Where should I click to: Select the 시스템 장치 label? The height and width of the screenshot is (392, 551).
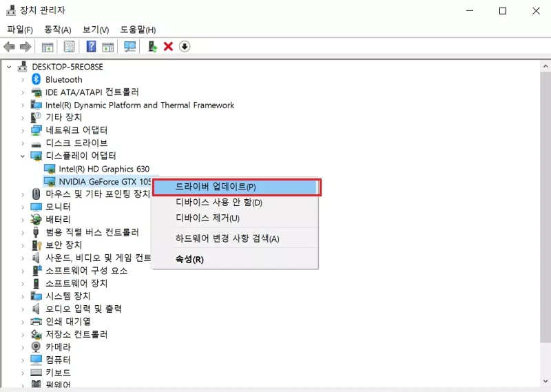pyautogui.click(x=68, y=296)
